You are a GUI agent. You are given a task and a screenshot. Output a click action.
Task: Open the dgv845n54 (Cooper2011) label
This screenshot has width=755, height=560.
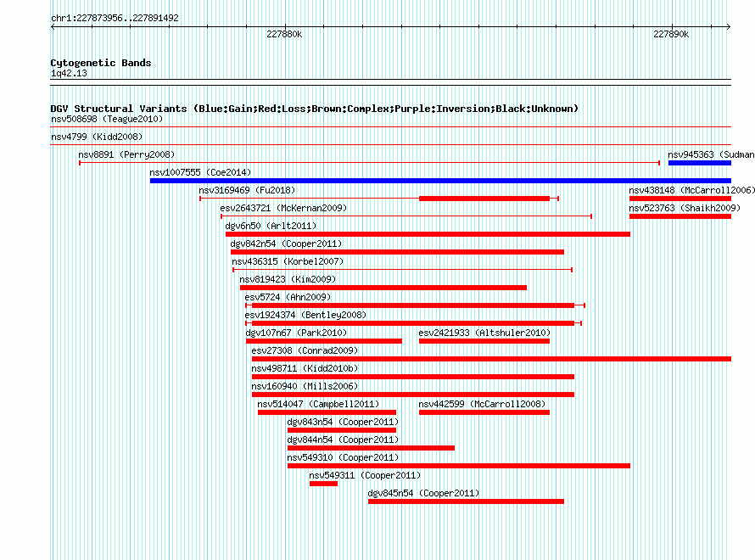pyautogui.click(x=423, y=493)
